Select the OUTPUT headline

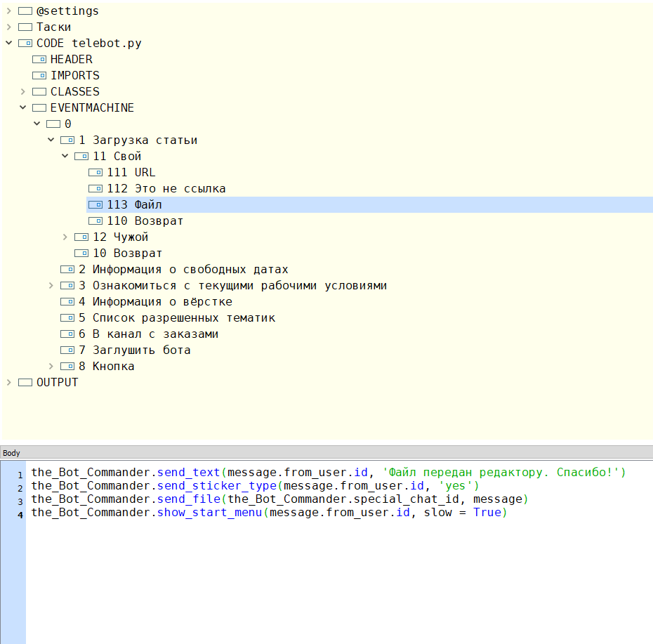[58, 383]
